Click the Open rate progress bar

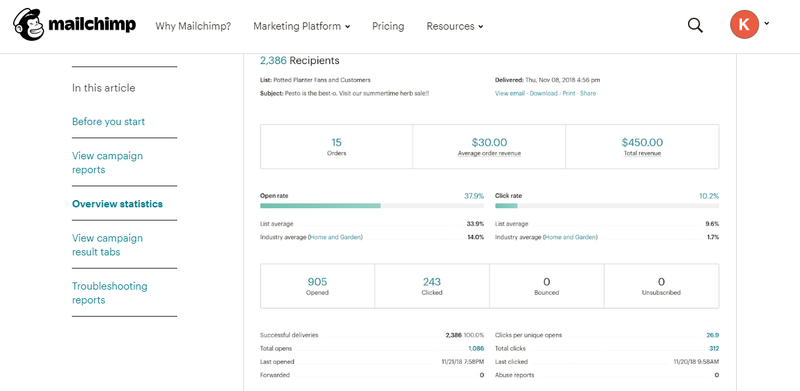coord(372,206)
